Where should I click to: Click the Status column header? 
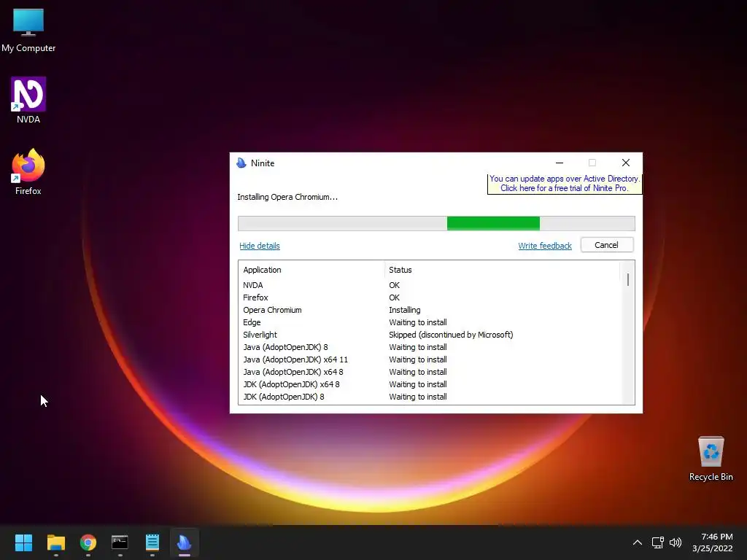502,270
